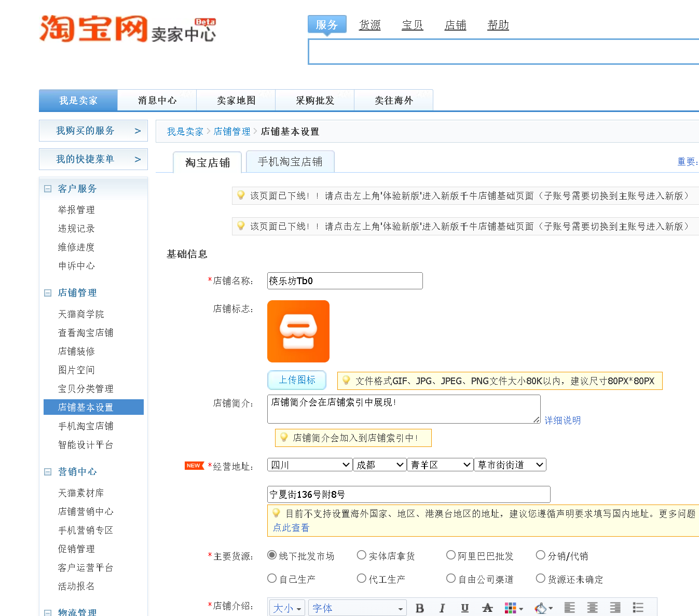Open the text color palette
The width and height of the screenshot is (699, 616).
coord(513,608)
